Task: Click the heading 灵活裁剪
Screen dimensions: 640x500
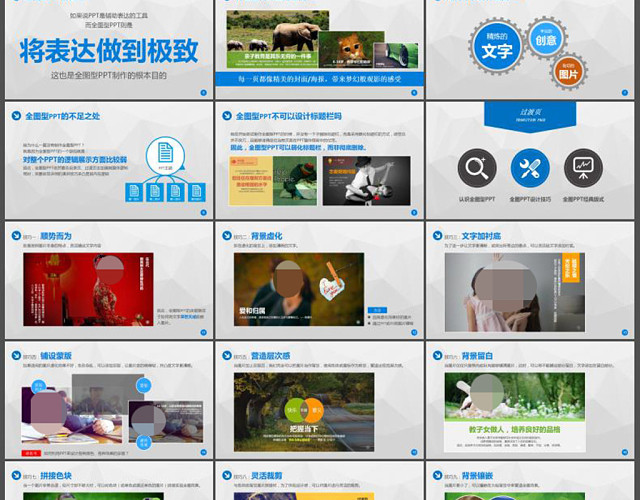Action: [267, 476]
